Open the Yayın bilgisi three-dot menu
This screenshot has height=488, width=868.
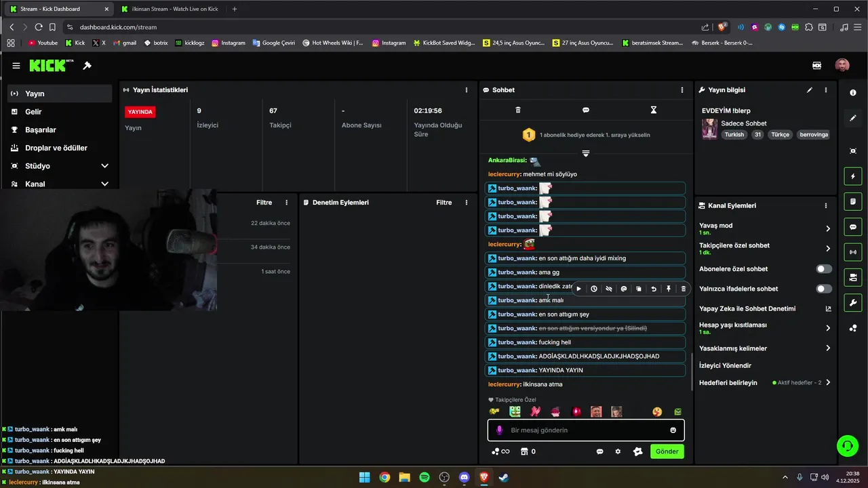click(x=826, y=89)
